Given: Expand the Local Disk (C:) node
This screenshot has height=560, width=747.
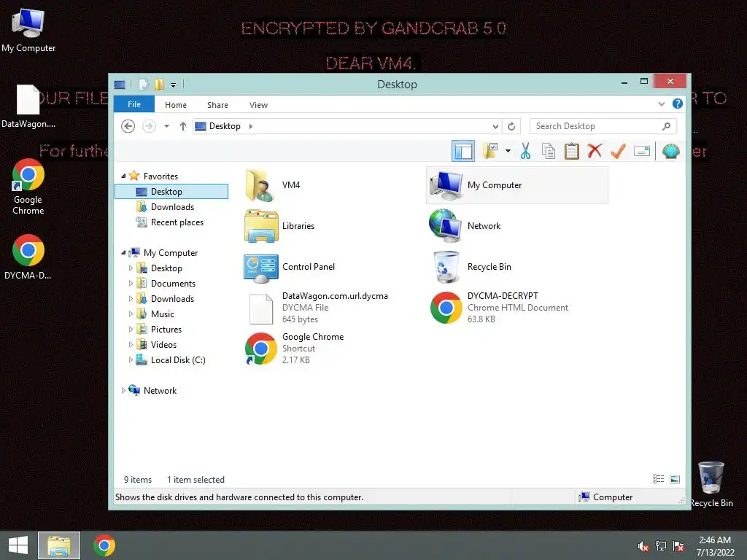Looking at the screenshot, I should point(131,360).
